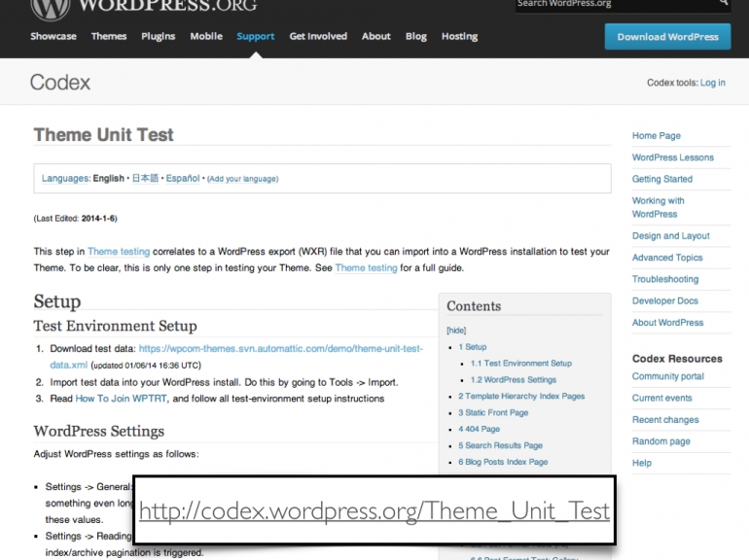Click the Codex tools Log in link
The width and height of the screenshot is (749, 560).
point(713,83)
